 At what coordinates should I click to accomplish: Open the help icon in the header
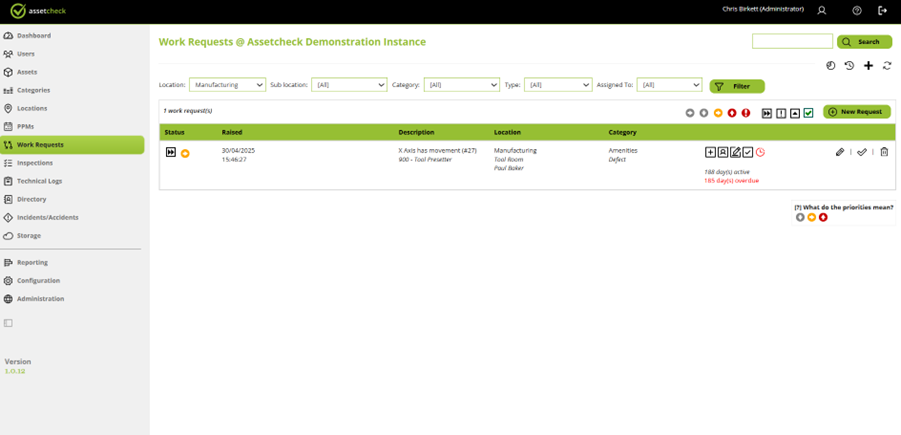[x=857, y=10]
